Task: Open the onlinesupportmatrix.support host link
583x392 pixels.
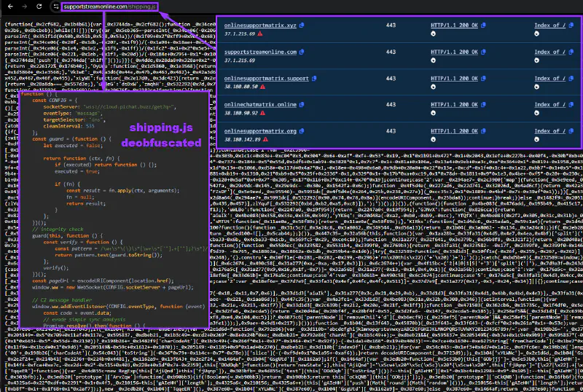Action: point(266,79)
